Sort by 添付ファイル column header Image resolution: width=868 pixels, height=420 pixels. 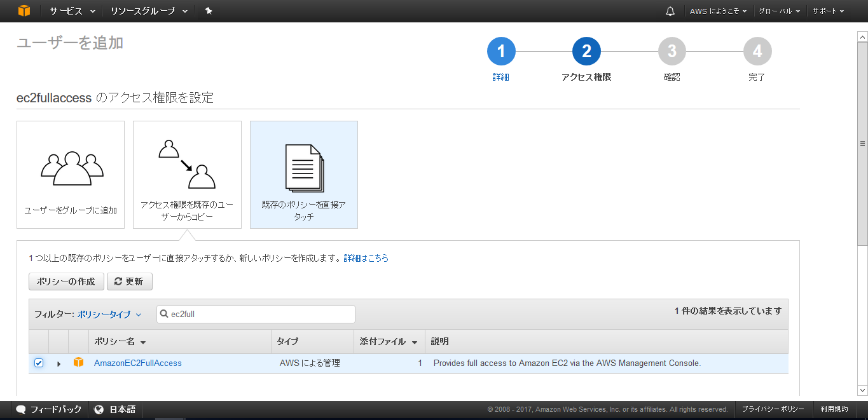click(x=388, y=342)
